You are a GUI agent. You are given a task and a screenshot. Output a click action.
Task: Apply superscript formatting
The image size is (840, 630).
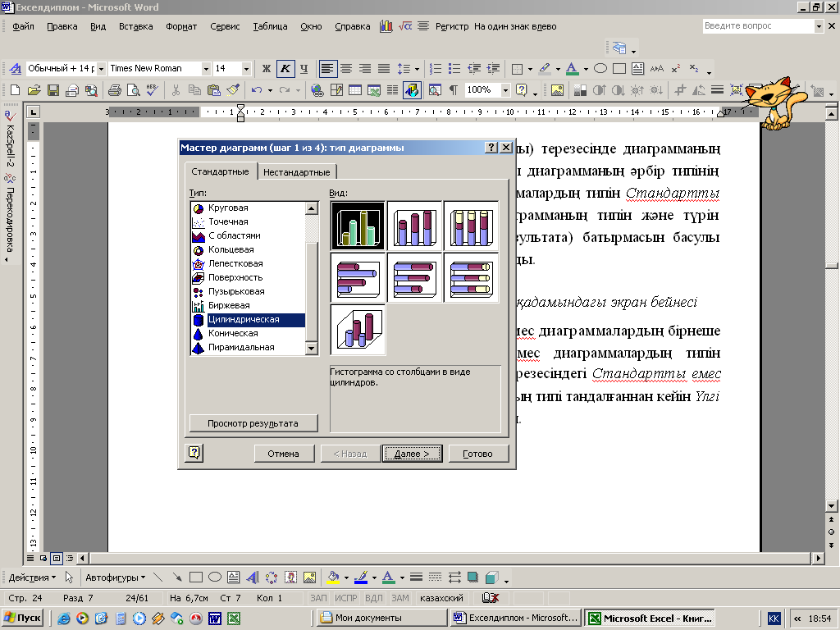[x=676, y=69]
